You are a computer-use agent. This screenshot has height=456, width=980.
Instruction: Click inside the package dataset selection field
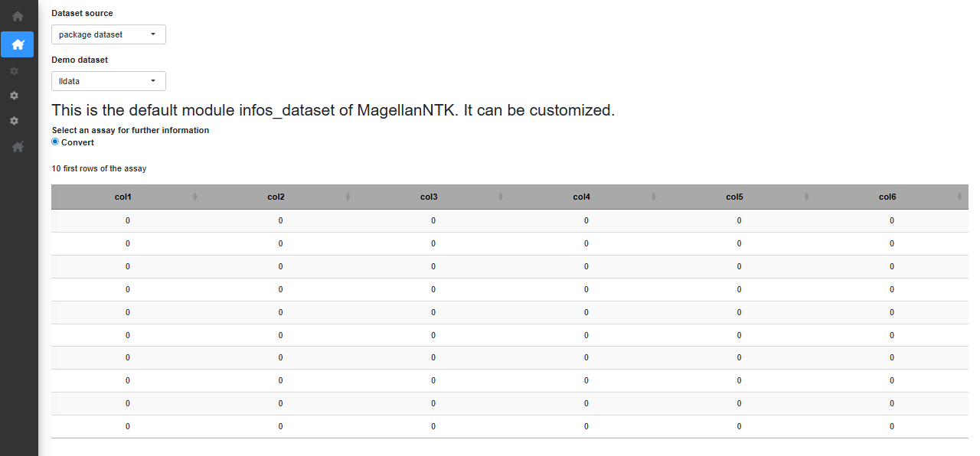[x=100, y=34]
